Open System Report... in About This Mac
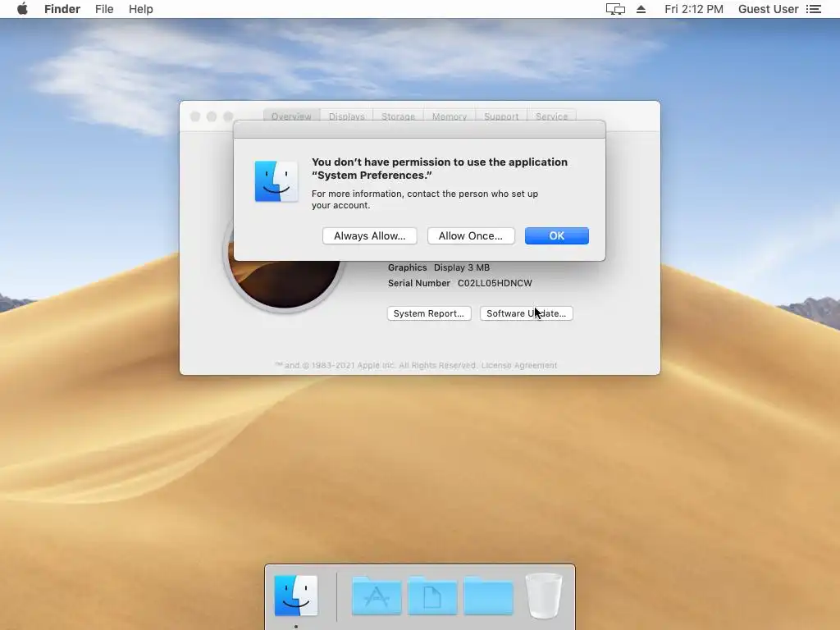 (429, 313)
